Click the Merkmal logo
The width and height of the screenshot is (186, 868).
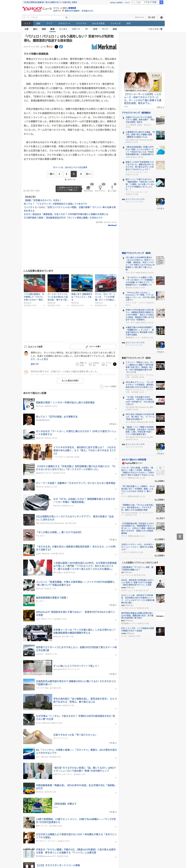pyautogui.click(x=104, y=47)
